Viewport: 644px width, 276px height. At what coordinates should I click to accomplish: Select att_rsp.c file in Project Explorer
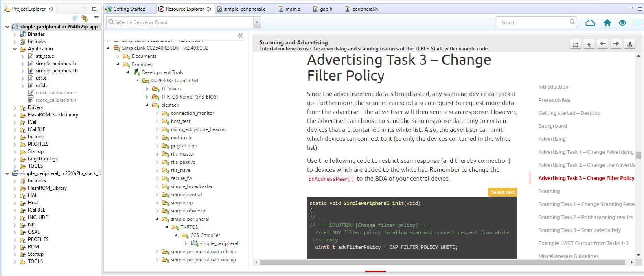44,56
